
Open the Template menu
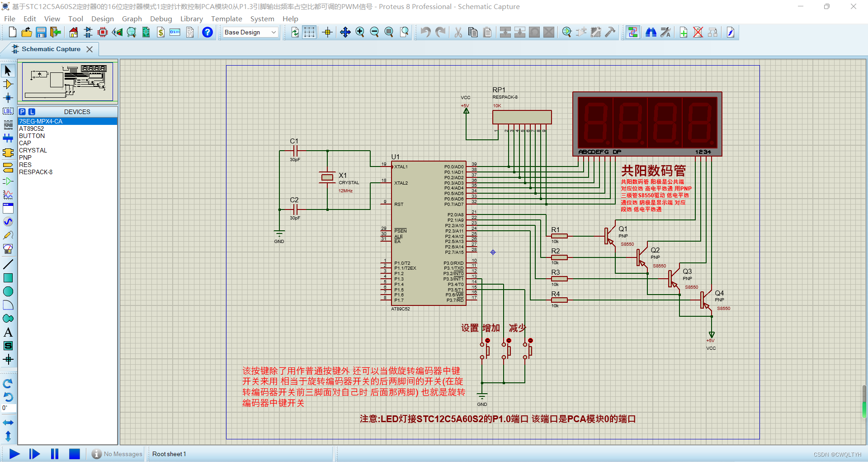226,19
